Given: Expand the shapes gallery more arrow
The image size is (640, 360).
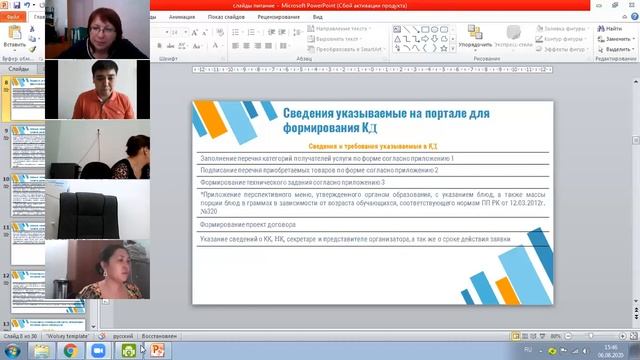Looking at the screenshot, I should (x=453, y=48).
